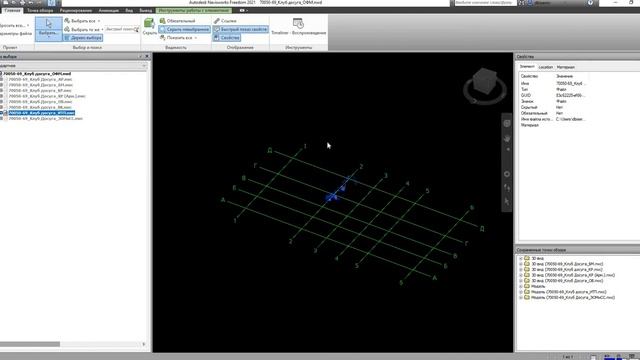Image resolution: width=640 pixels, height=360 pixels.
Task: Expand the 3D вид КР (Арк.) viewpoint folder
Action: pos(521,275)
